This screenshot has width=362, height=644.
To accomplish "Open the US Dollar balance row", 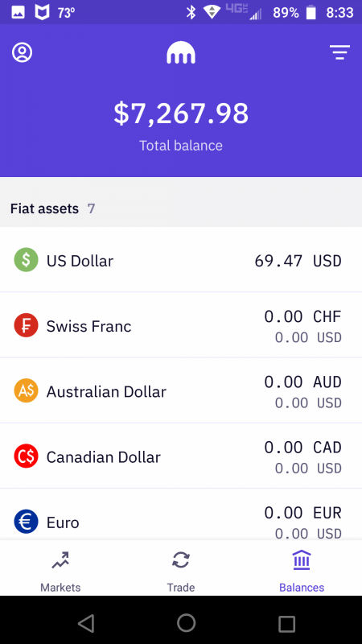I will (x=181, y=260).
